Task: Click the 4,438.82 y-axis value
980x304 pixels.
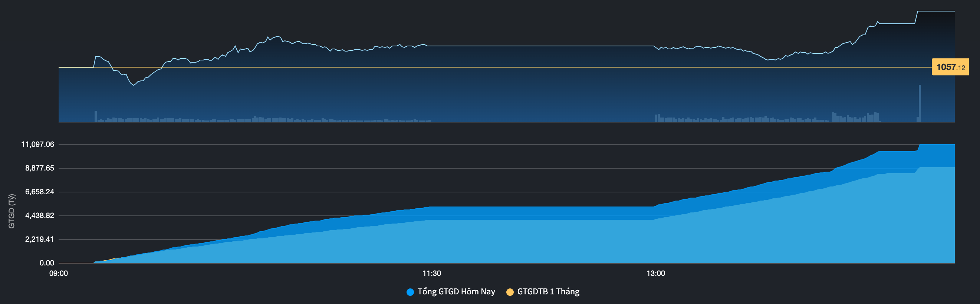Action: (40, 215)
